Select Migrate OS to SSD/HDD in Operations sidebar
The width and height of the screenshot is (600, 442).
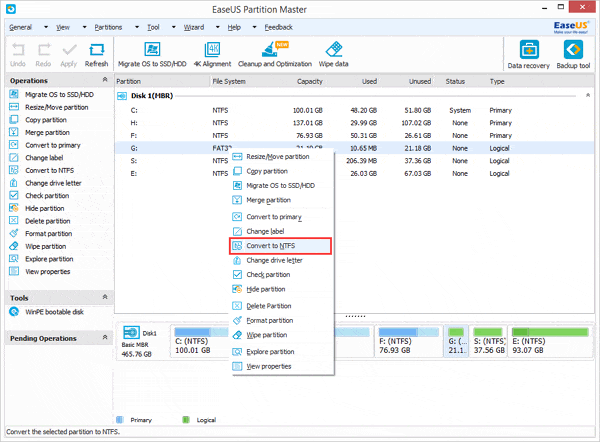(x=59, y=95)
